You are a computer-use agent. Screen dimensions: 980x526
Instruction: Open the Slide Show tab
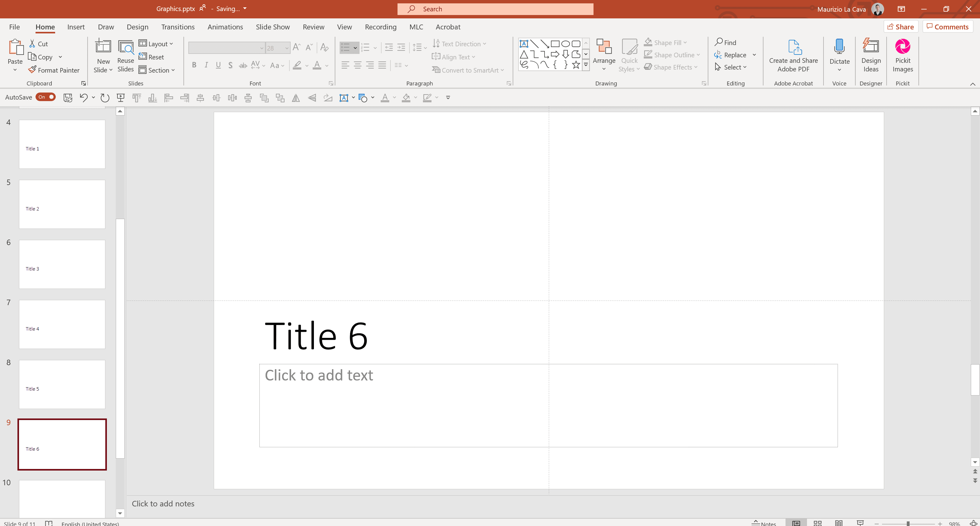click(x=273, y=27)
